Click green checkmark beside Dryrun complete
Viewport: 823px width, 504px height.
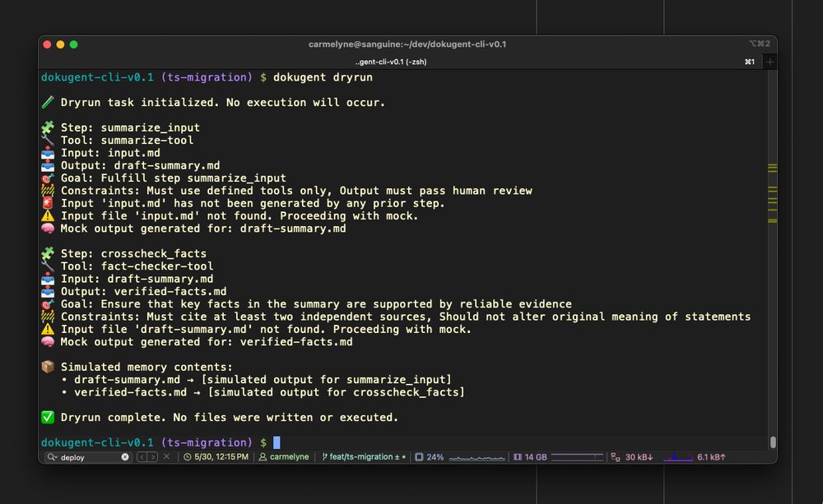tap(48, 417)
